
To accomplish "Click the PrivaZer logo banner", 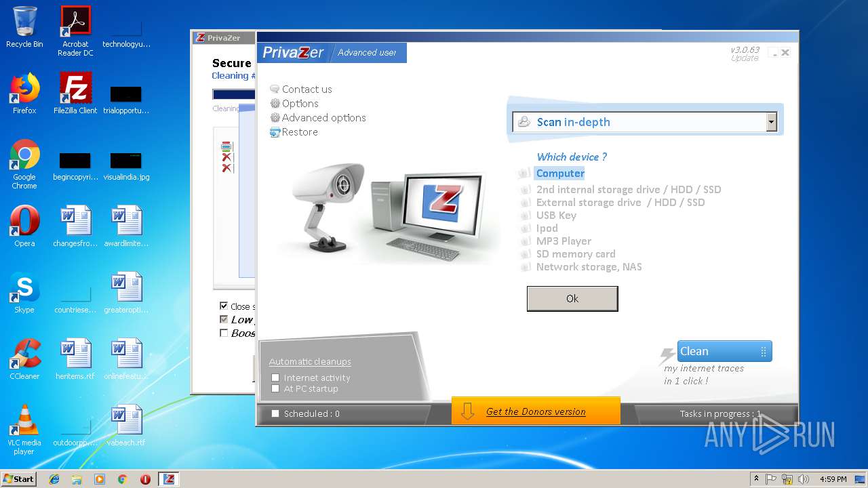I will (x=294, y=52).
